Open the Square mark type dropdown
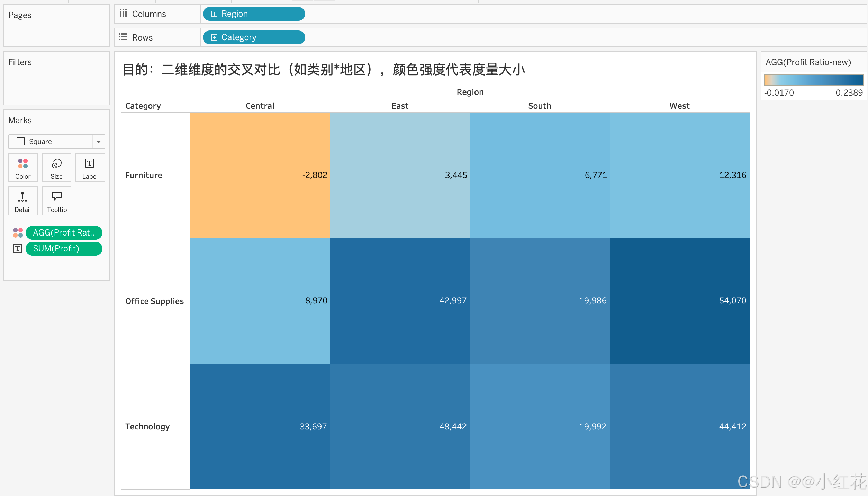Image resolution: width=868 pixels, height=496 pixels. (98, 142)
